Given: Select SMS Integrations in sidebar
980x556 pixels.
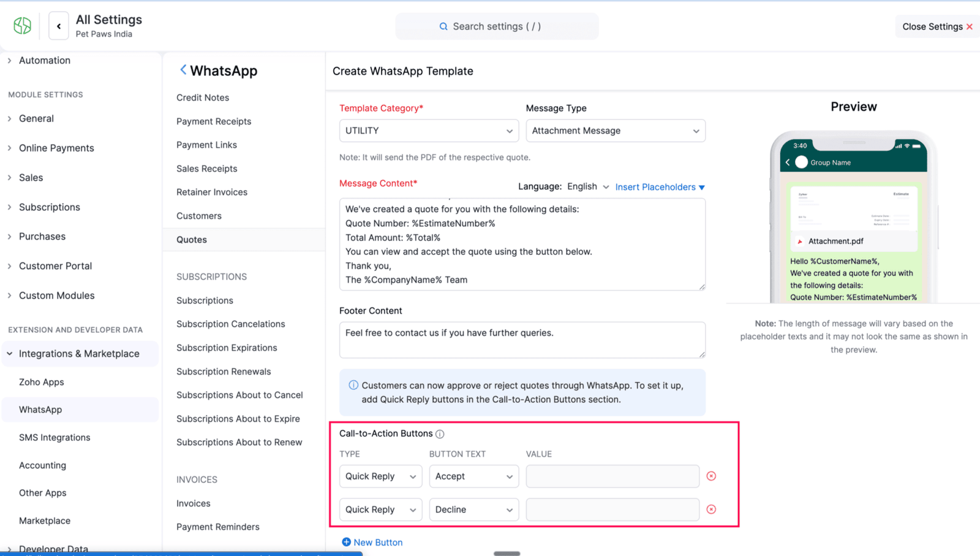Looking at the screenshot, I should pyautogui.click(x=55, y=437).
